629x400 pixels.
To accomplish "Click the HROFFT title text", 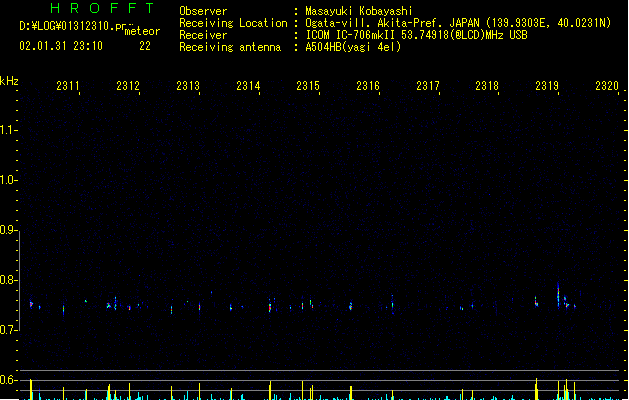I will (102, 8).
